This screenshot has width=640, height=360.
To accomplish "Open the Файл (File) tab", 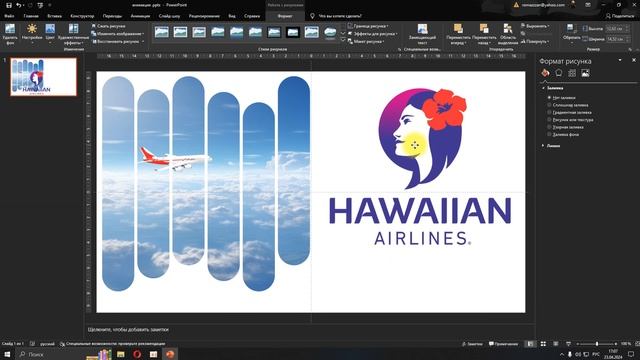I will pyautogui.click(x=9, y=16).
